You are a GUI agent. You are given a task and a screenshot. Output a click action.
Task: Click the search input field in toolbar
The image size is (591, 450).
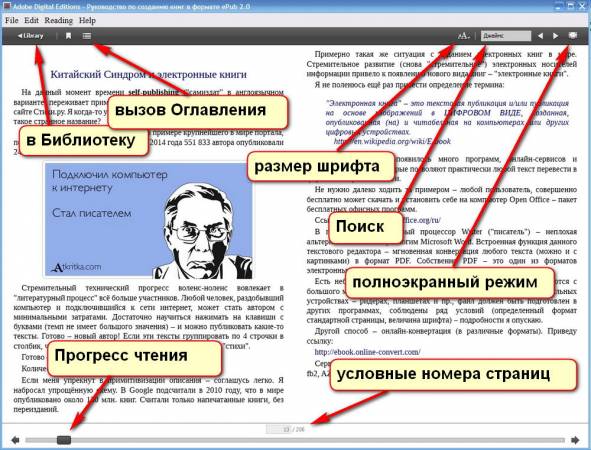(x=506, y=36)
